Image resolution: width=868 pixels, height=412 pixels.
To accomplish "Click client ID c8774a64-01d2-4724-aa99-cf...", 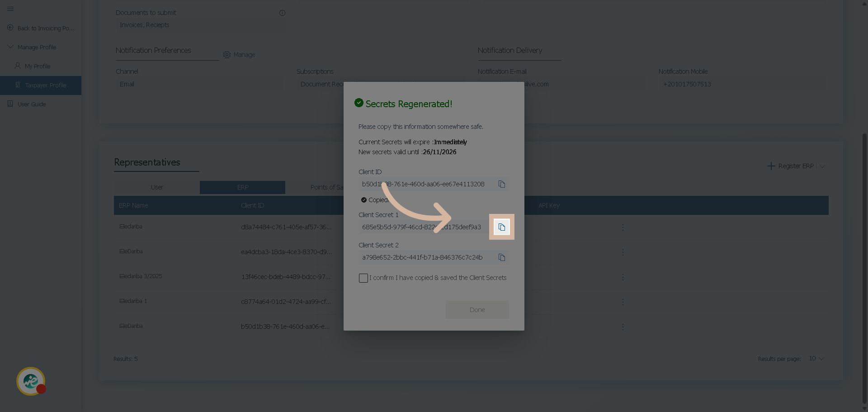I will coord(286,302).
